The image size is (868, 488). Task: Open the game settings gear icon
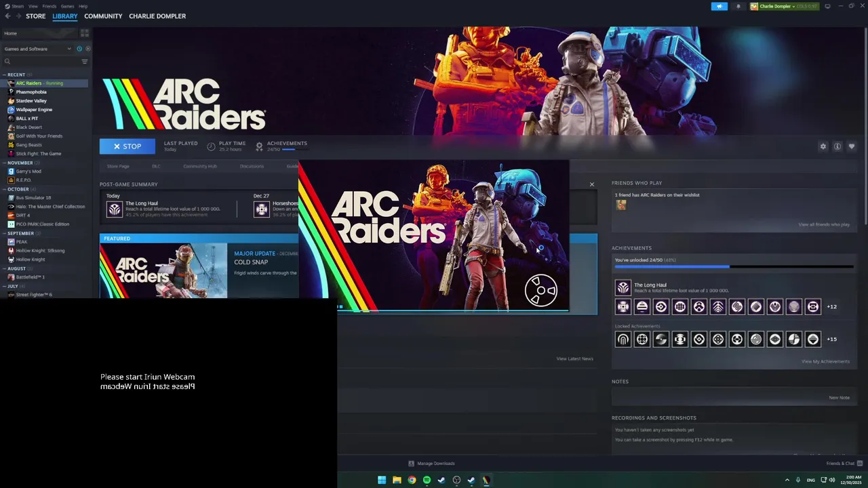point(823,146)
